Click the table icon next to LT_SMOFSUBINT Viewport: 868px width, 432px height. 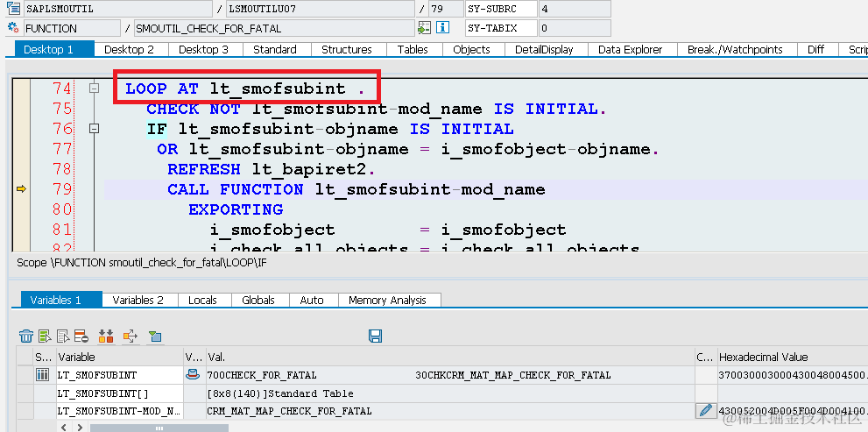pos(43,375)
